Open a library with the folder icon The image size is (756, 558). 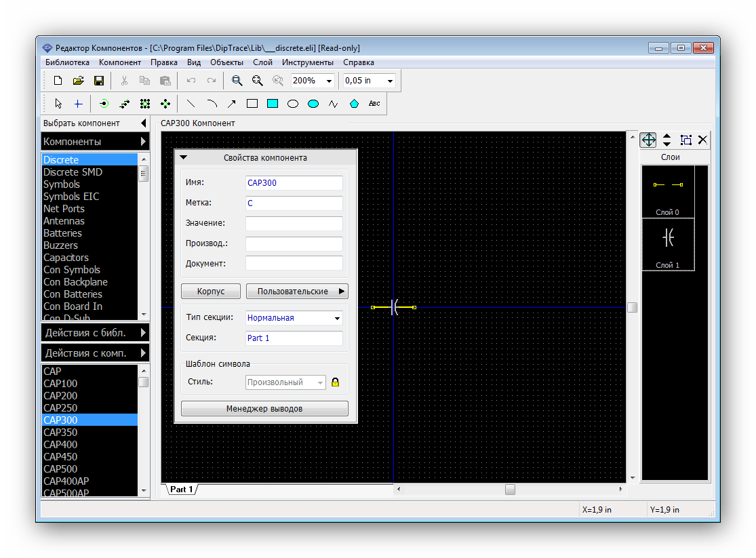78,81
